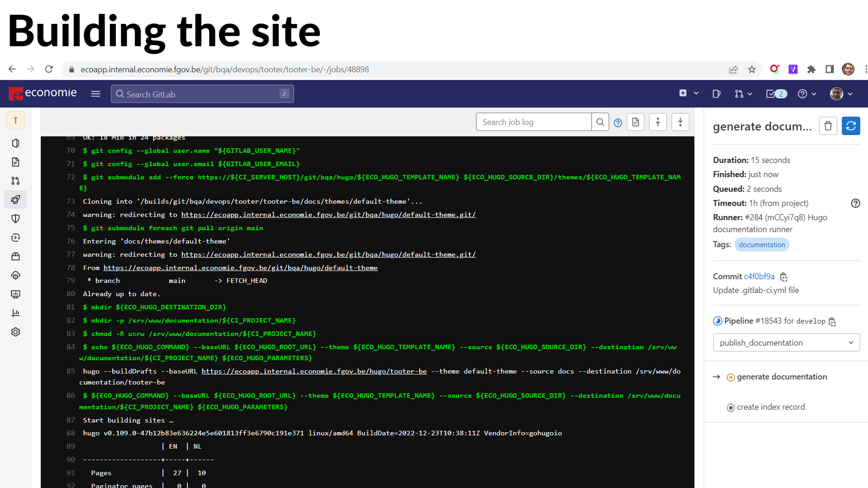This screenshot has width=868, height=488.
Task: Open CI/CD rocket icon in sidebar
Action: click(16, 200)
